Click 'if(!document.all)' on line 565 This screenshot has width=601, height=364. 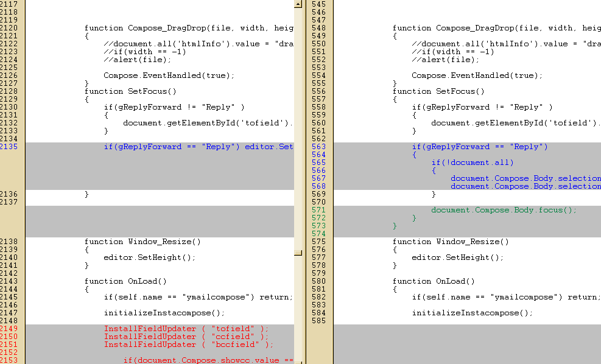tap(473, 163)
